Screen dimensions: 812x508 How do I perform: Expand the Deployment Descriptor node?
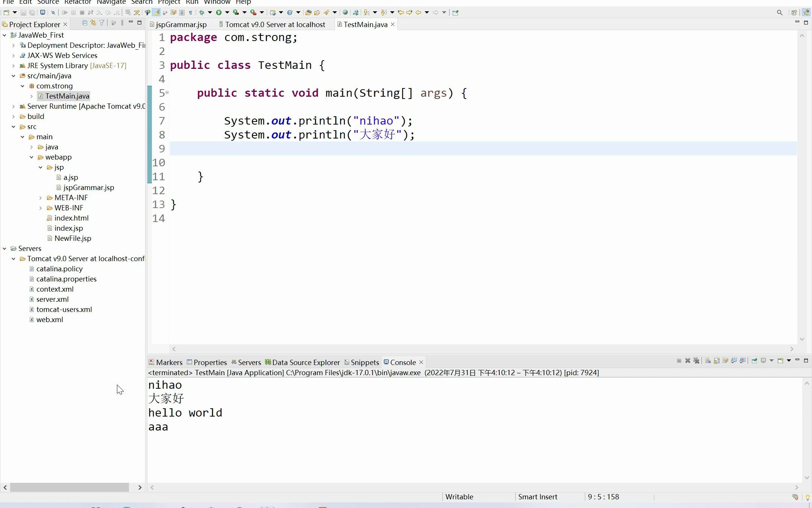14,45
